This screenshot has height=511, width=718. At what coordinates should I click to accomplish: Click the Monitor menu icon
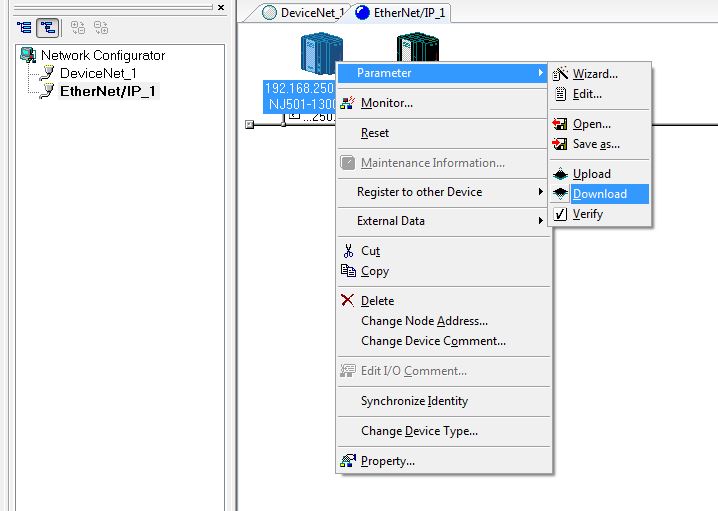pyautogui.click(x=348, y=103)
